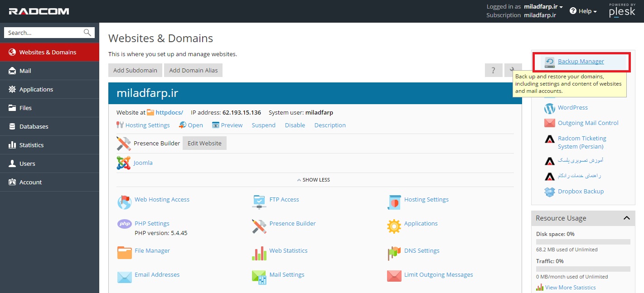Screen dimensions: 644x293
Task: Click the PHP Settings icon
Action: tap(124, 224)
